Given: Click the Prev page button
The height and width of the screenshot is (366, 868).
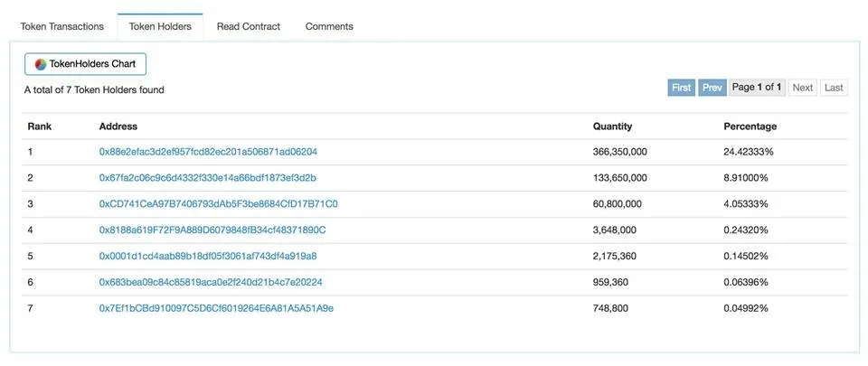Looking at the screenshot, I should 712,88.
